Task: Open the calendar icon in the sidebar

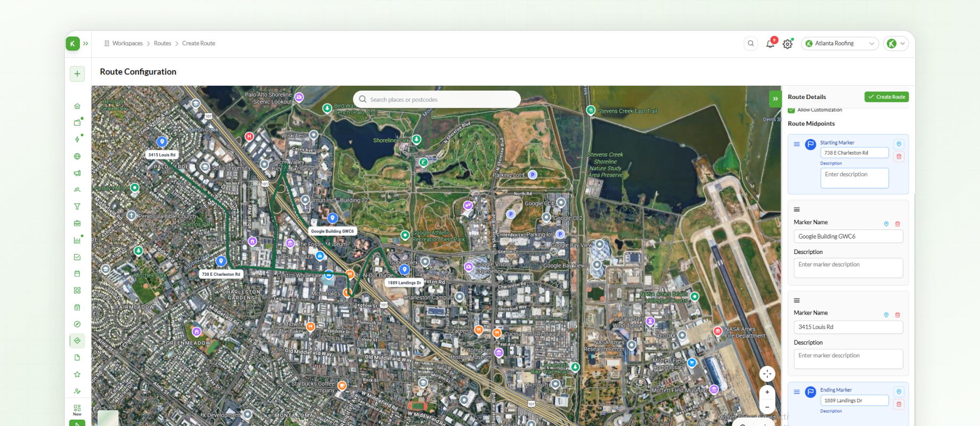Action: pyautogui.click(x=77, y=274)
